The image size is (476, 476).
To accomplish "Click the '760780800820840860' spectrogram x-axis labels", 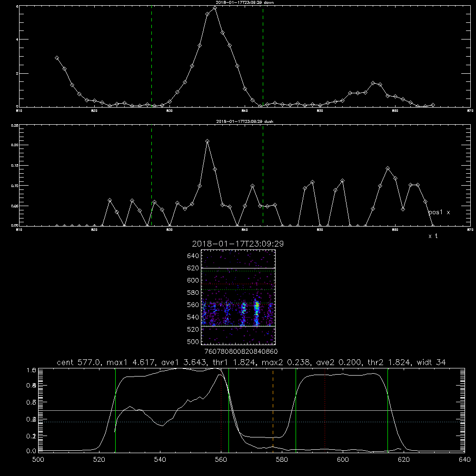I will click(x=241, y=351).
